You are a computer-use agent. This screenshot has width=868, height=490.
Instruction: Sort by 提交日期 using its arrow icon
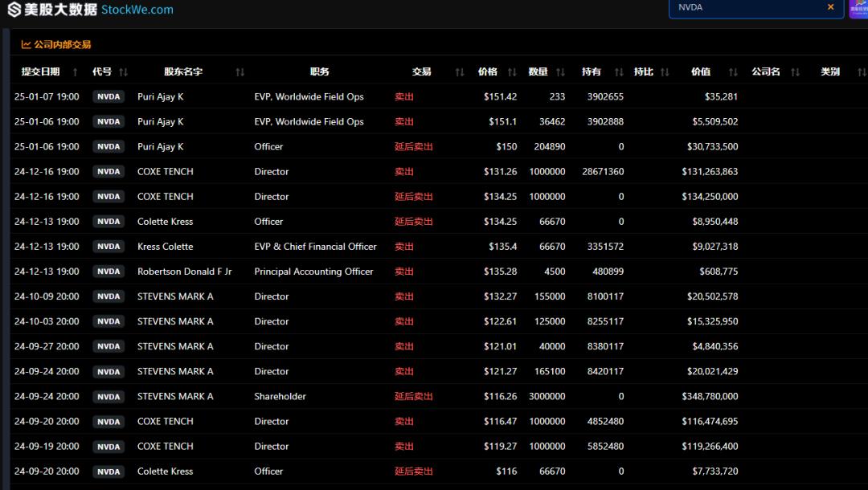pyautogui.click(x=76, y=72)
